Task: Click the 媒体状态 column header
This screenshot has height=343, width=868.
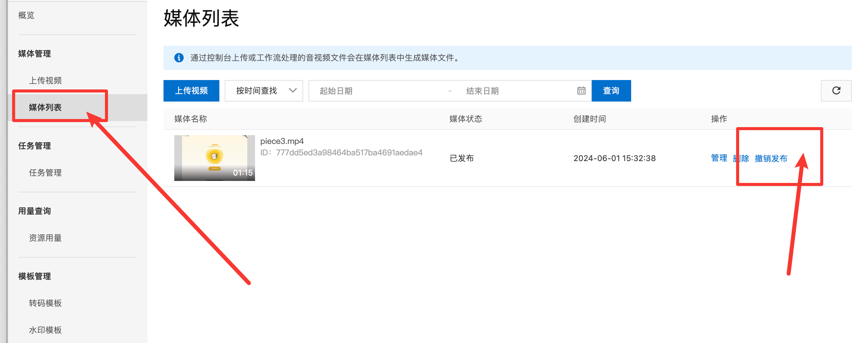Action: coord(466,119)
